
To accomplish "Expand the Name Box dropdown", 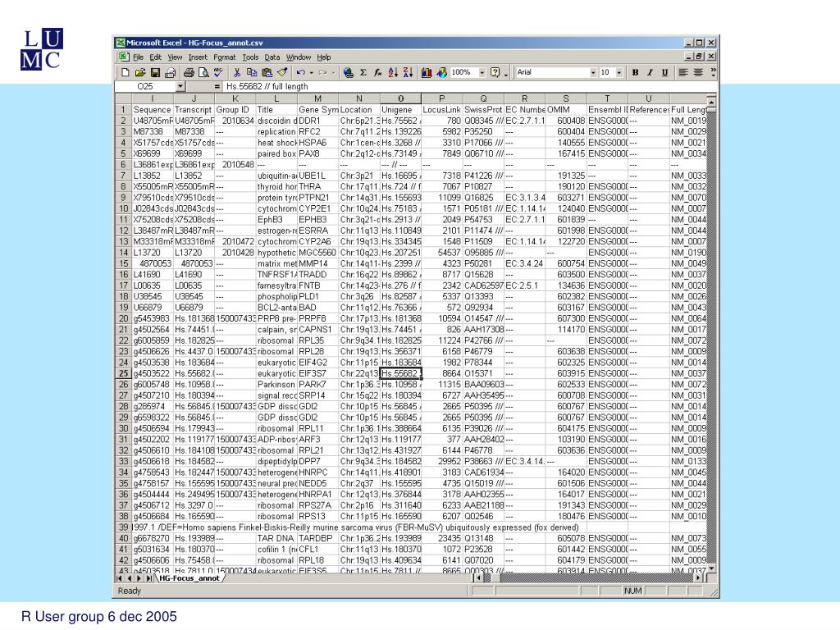I will (180, 86).
